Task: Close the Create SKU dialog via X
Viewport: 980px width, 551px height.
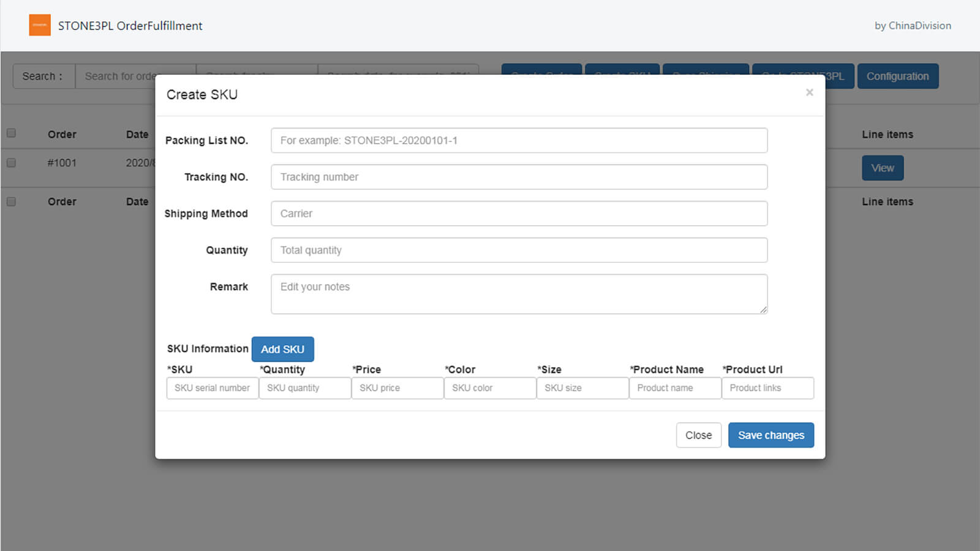Action: (809, 92)
